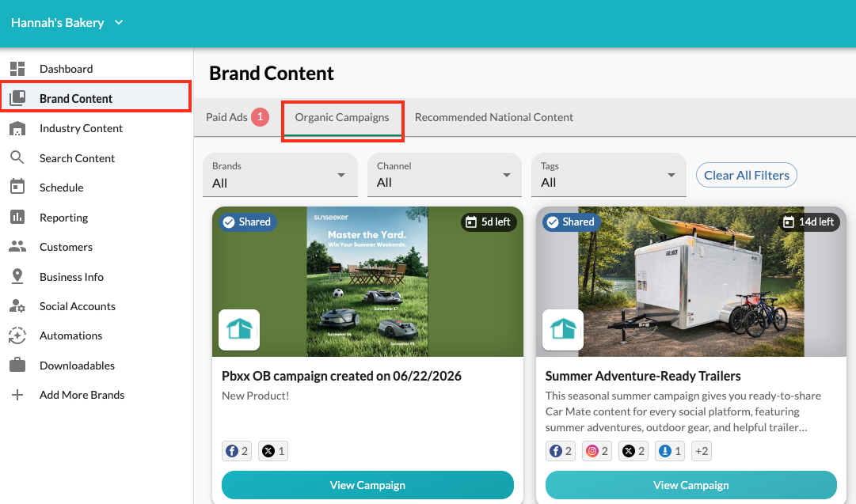Click the Add More Brands plus icon

pyautogui.click(x=17, y=395)
